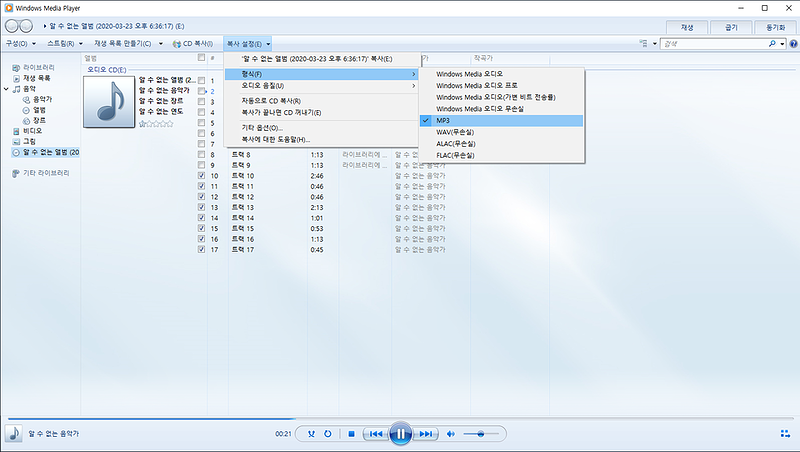
Task: Uncheck the checkbox for track 17
Action: coord(201,249)
